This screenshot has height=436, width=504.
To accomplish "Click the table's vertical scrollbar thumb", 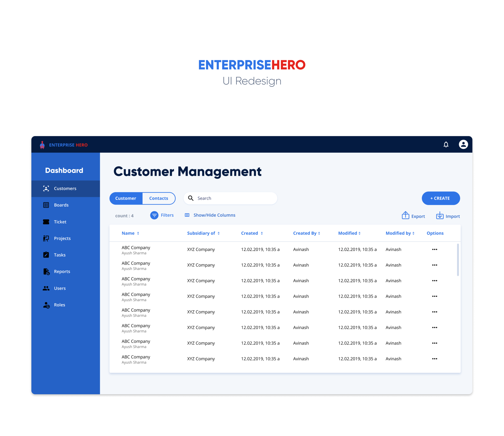I will (x=458, y=260).
